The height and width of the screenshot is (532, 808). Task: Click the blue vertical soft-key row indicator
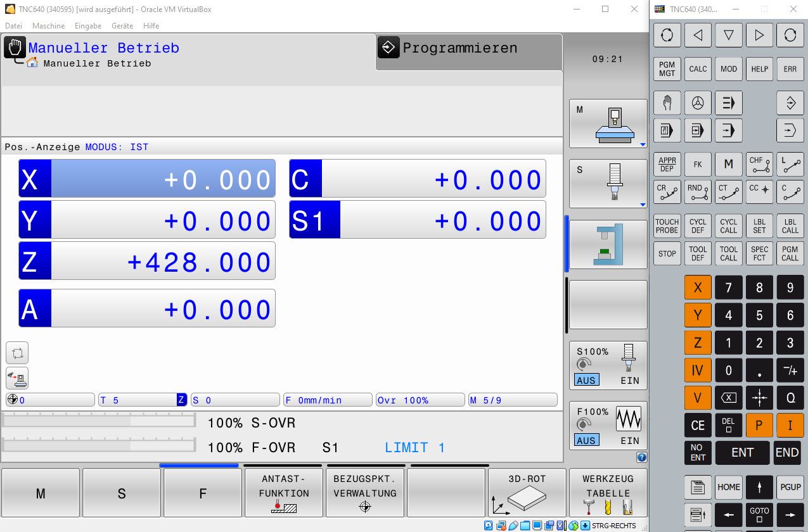click(567, 243)
